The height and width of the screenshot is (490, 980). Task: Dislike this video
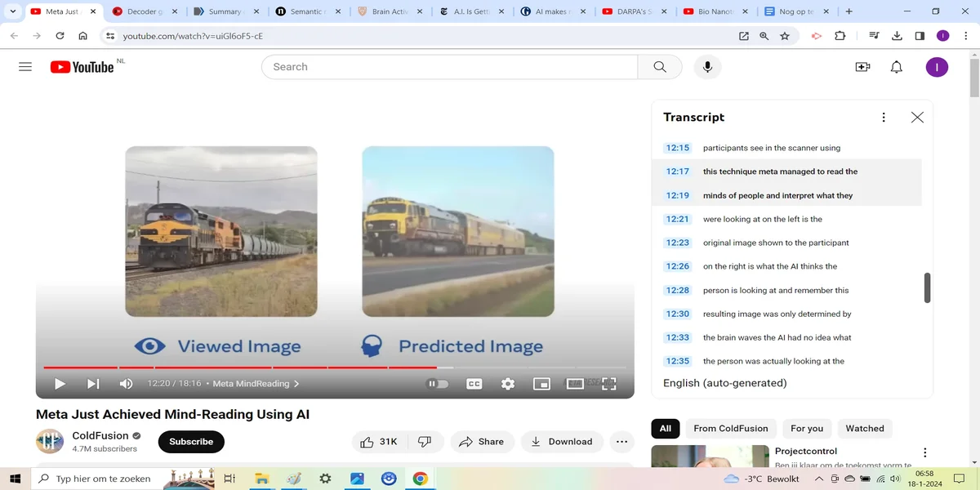pyautogui.click(x=425, y=442)
